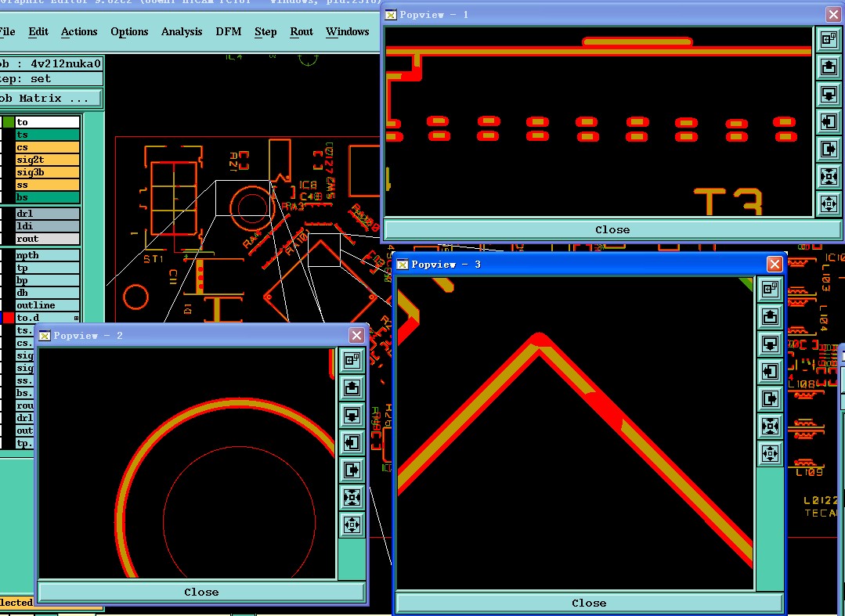Click the top link-view icon in Popview 1

click(829, 39)
